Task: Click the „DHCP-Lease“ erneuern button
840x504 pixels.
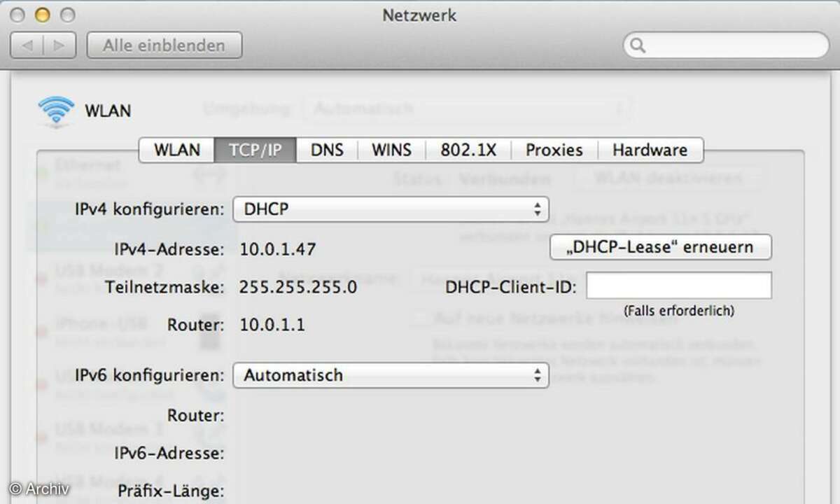Action: (661, 247)
